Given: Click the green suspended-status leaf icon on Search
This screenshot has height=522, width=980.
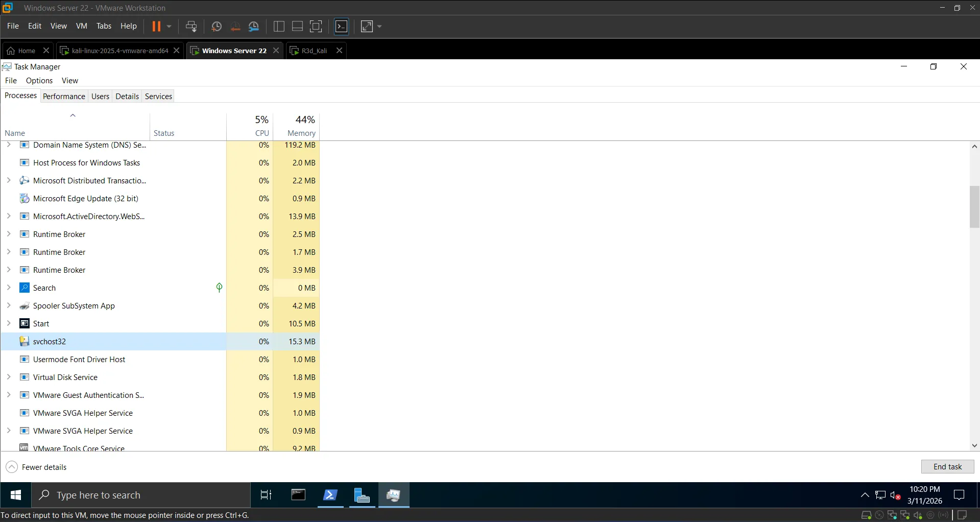Looking at the screenshot, I should click(x=219, y=288).
